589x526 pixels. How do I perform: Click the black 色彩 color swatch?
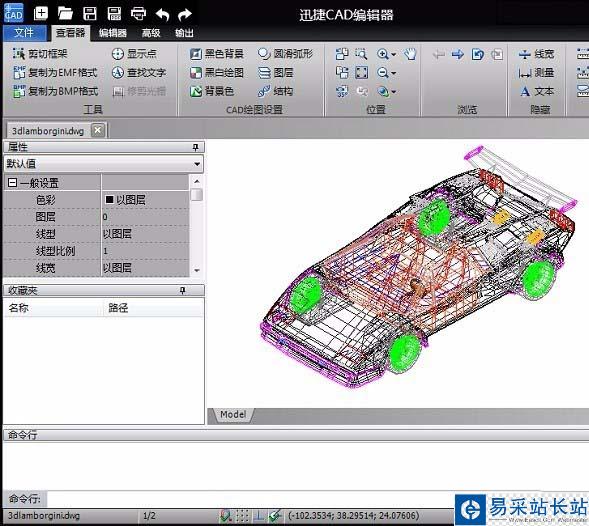pos(109,200)
